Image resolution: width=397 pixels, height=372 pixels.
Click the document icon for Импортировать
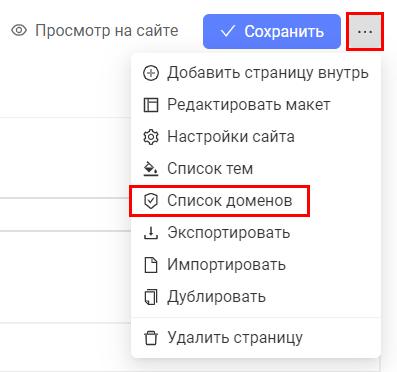151,265
